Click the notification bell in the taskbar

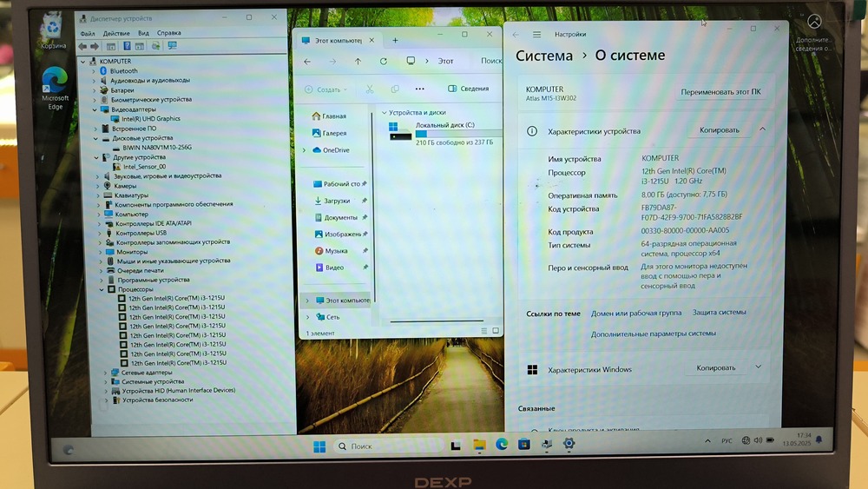click(819, 439)
